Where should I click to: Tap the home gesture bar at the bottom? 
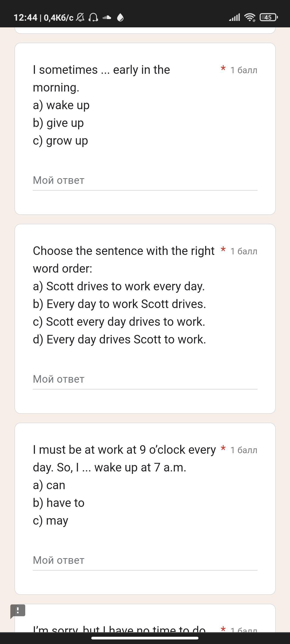coord(145,638)
